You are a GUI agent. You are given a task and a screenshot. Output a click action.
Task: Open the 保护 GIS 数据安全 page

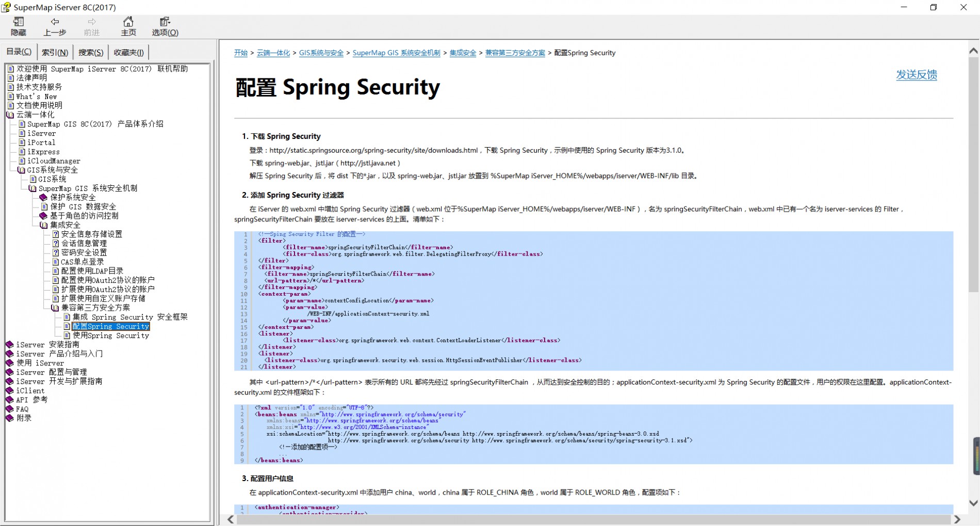click(x=83, y=206)
